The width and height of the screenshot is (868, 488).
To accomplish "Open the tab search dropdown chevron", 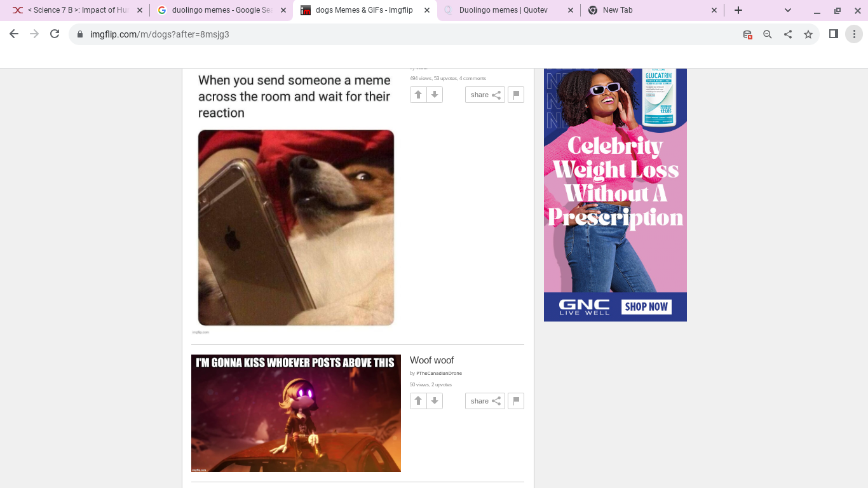I will (x=788, y=10).
